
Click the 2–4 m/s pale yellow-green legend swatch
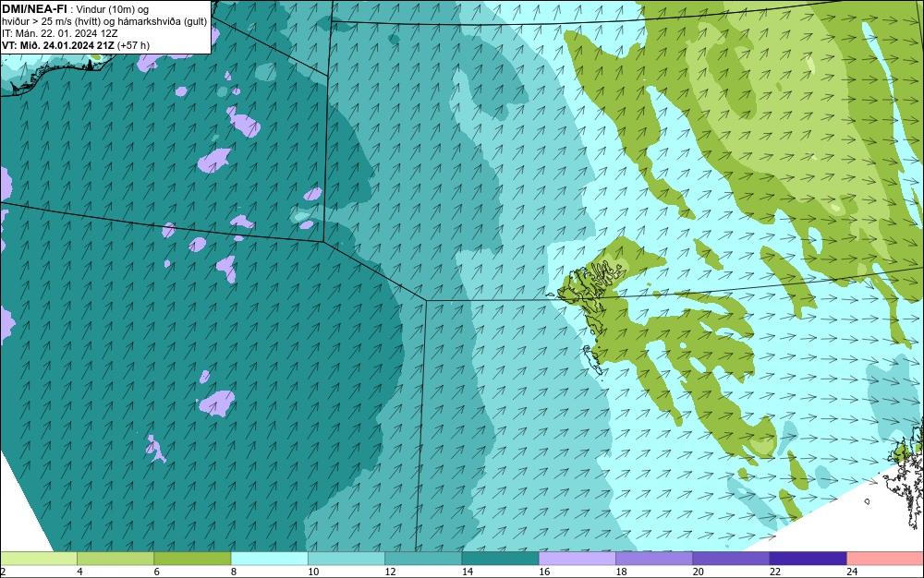coord(39,559)
